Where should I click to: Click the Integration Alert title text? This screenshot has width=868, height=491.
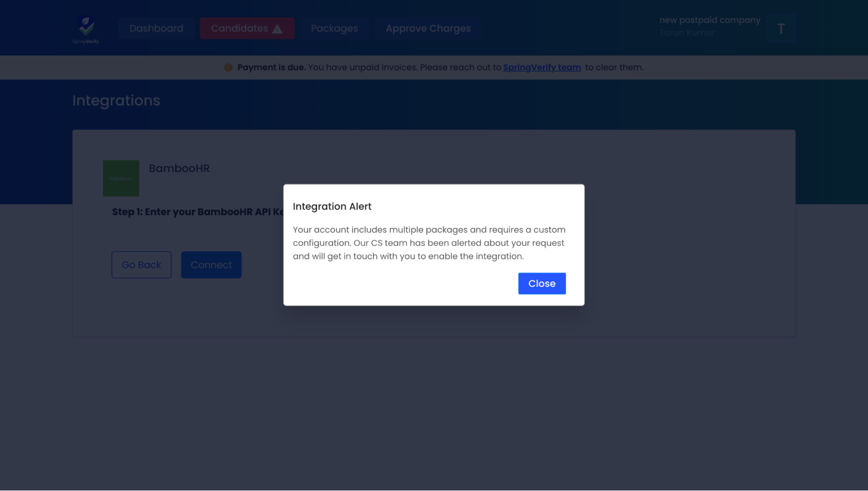(332, 207)
